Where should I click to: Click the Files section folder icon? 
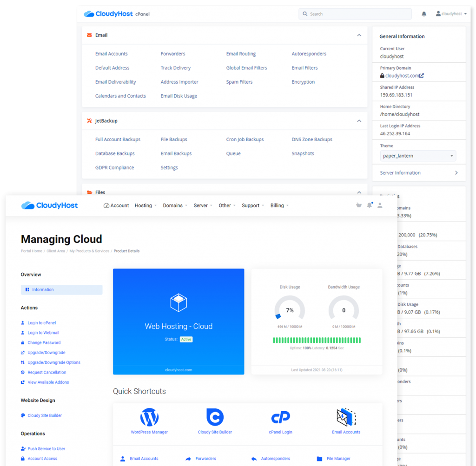89,192
